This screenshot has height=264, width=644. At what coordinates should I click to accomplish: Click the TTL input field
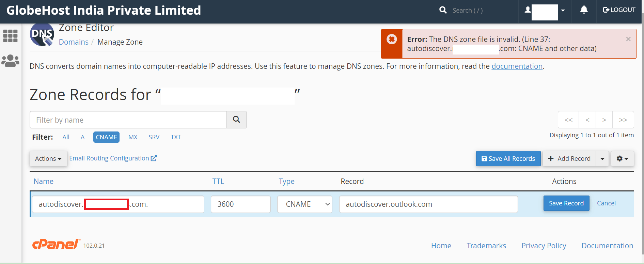tap(240, 204)
